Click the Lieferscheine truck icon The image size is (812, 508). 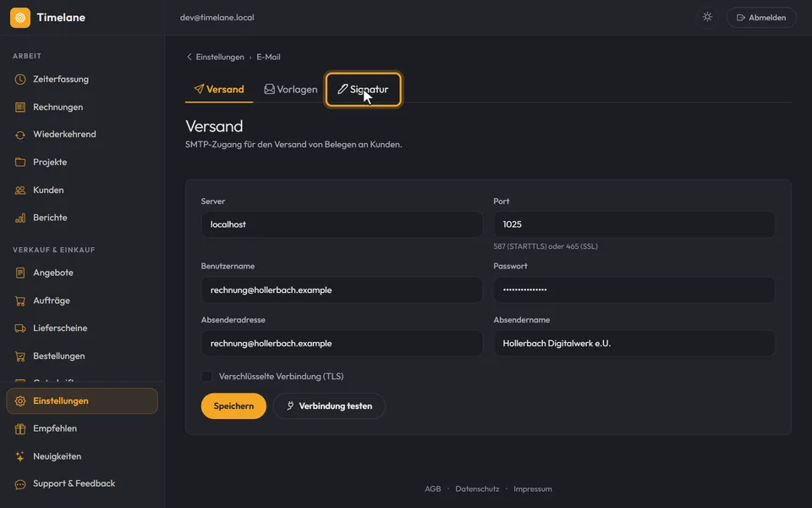tap(20, 329)
